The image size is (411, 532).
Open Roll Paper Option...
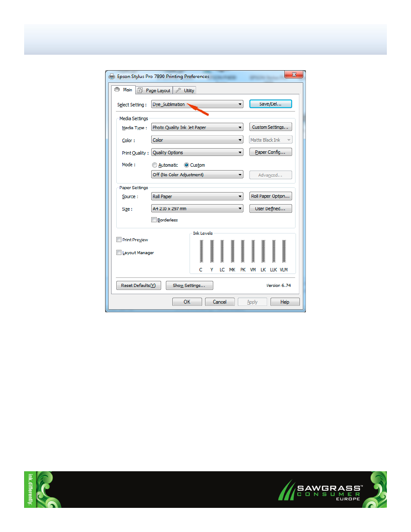click(x=271, y=196)
